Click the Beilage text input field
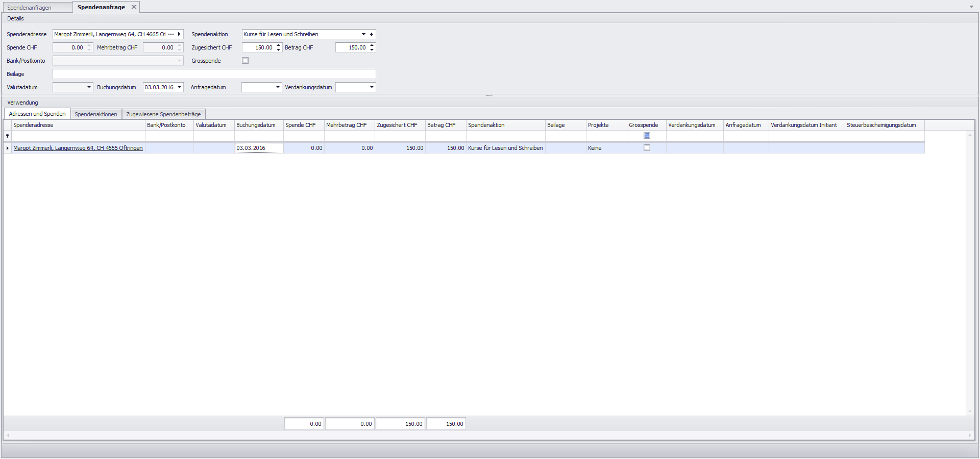Screen dimensions: 980x459 point(214,74)
